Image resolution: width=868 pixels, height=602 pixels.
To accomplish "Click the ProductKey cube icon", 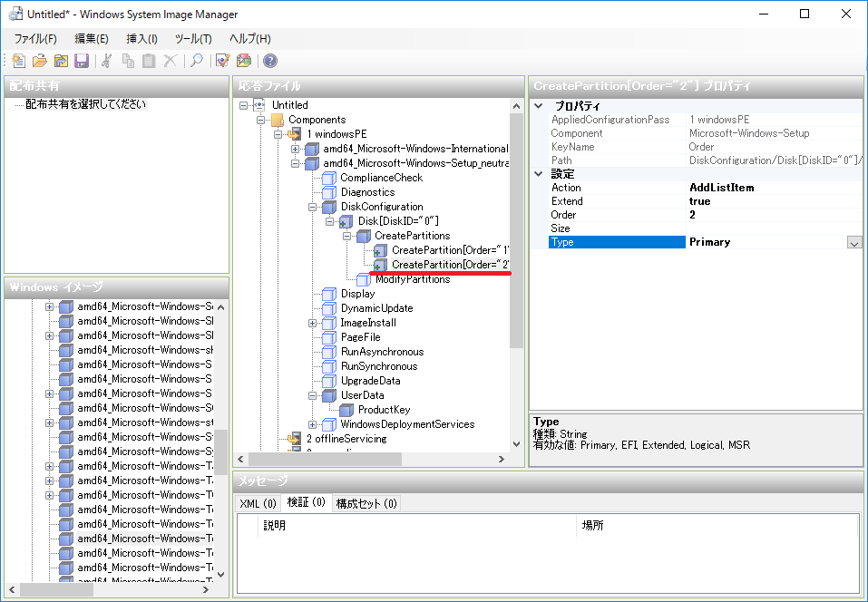I will tap(346, 410).
